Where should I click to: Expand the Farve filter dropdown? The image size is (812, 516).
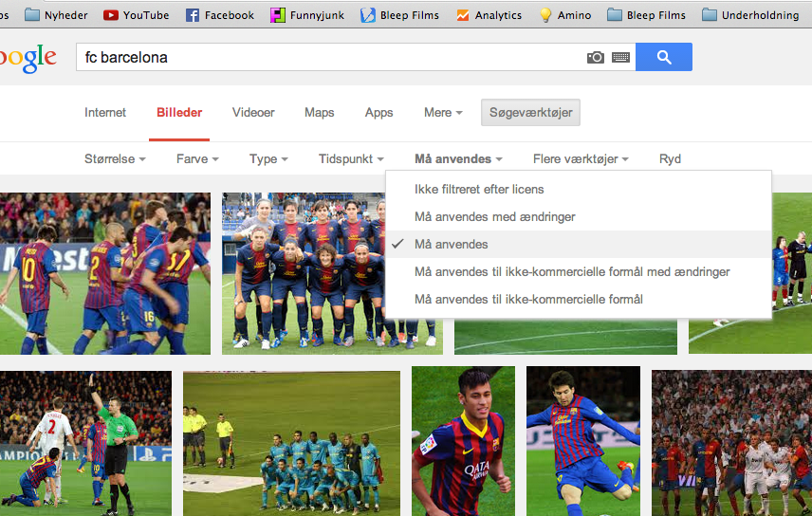[197, 159]
